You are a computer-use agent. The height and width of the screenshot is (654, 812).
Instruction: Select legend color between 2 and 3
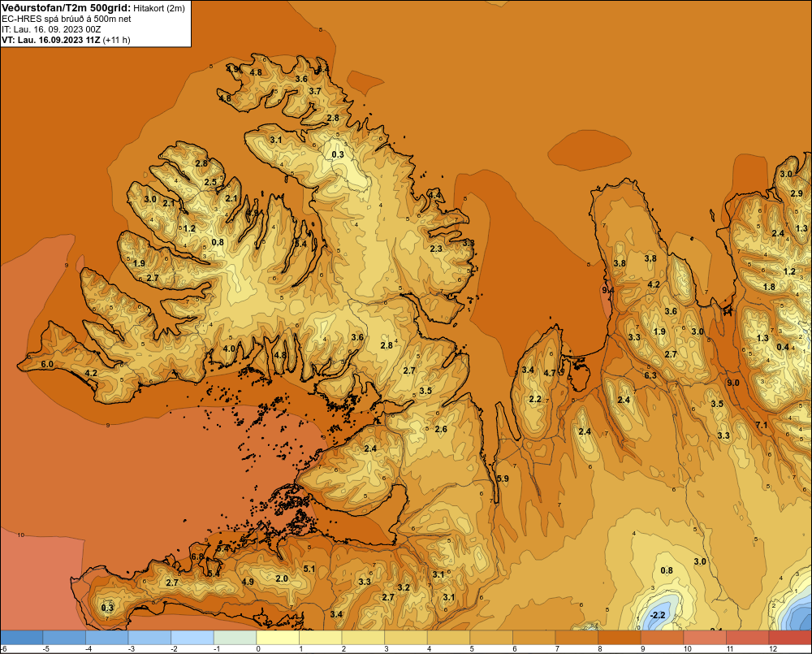[x=363, y=638]
